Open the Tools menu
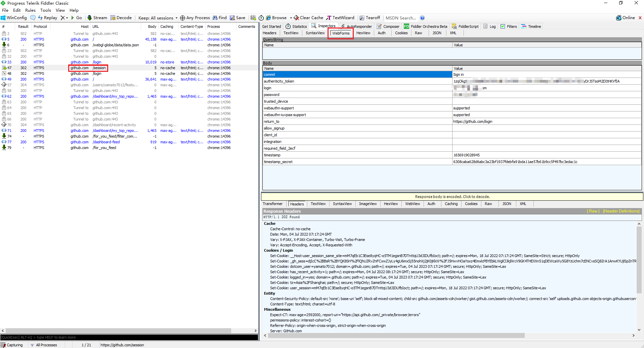 (x=46, y=10)
